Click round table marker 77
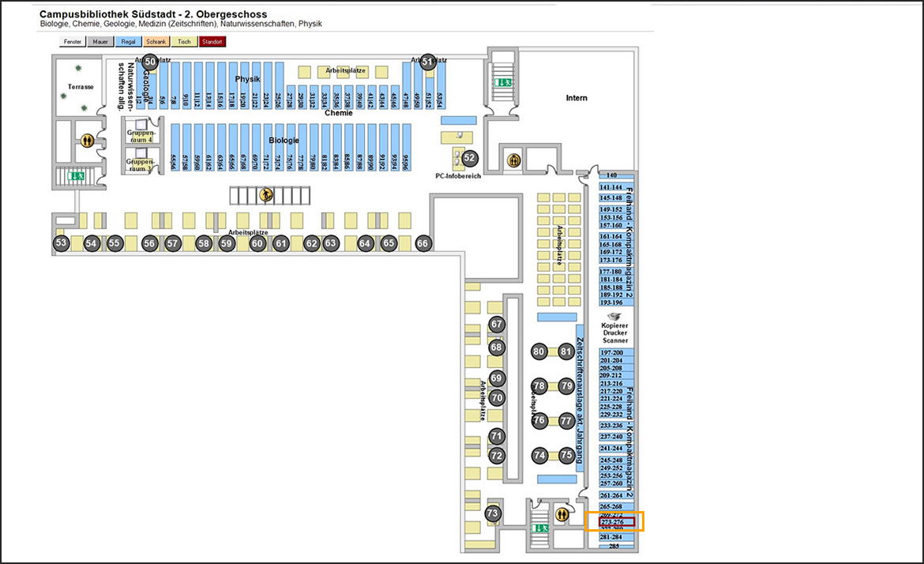The width and height of the screenshot is (924, 564). pos(567,421)
